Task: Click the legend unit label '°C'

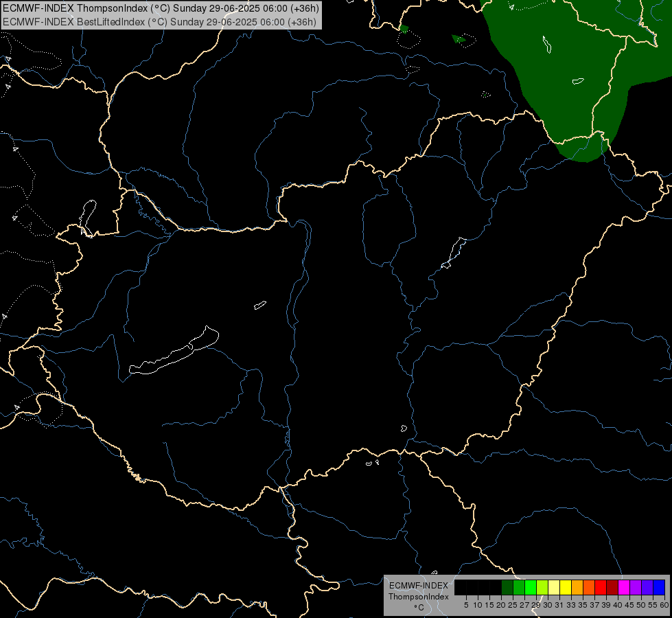Action: pyautogui.click(x=419, y=608)
